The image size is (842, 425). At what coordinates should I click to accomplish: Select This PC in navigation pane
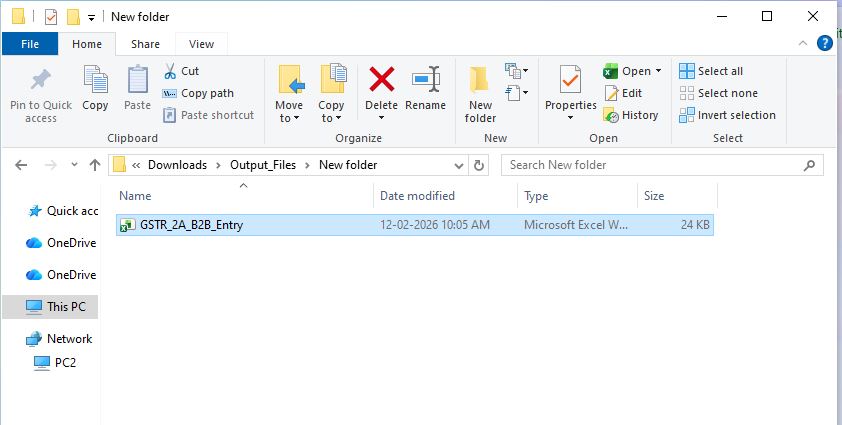[x=67, y=307]
